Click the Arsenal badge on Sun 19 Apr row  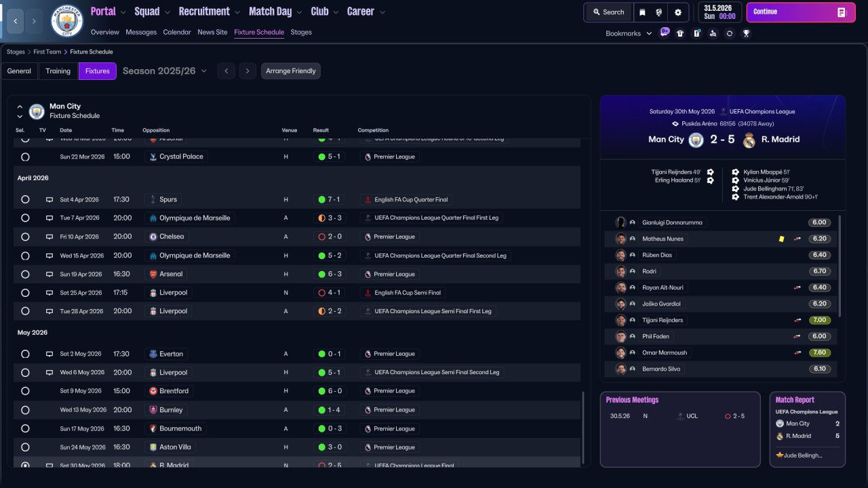(153, 274)
